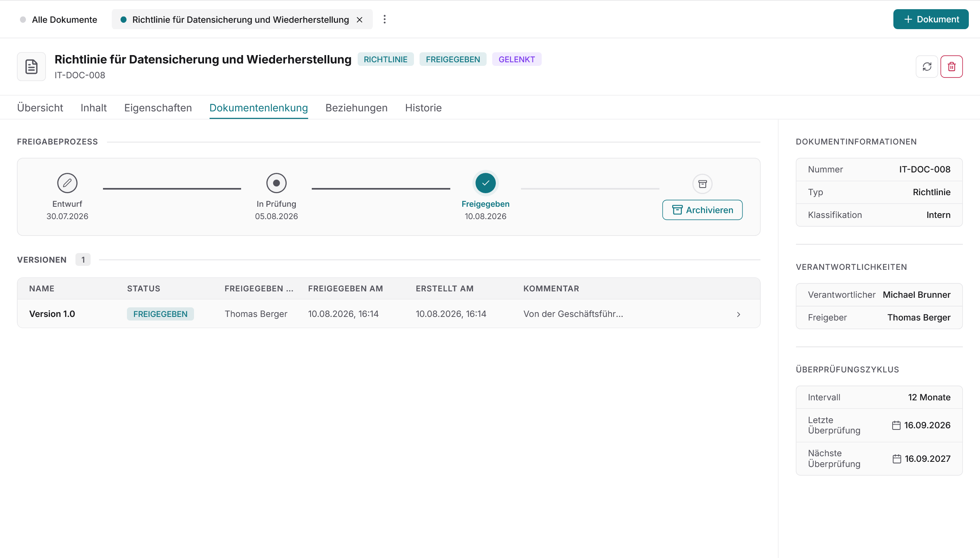Viewport: 980px width, 558px height.
Task: Click the refresh icon button
Action: pos(927,67)
